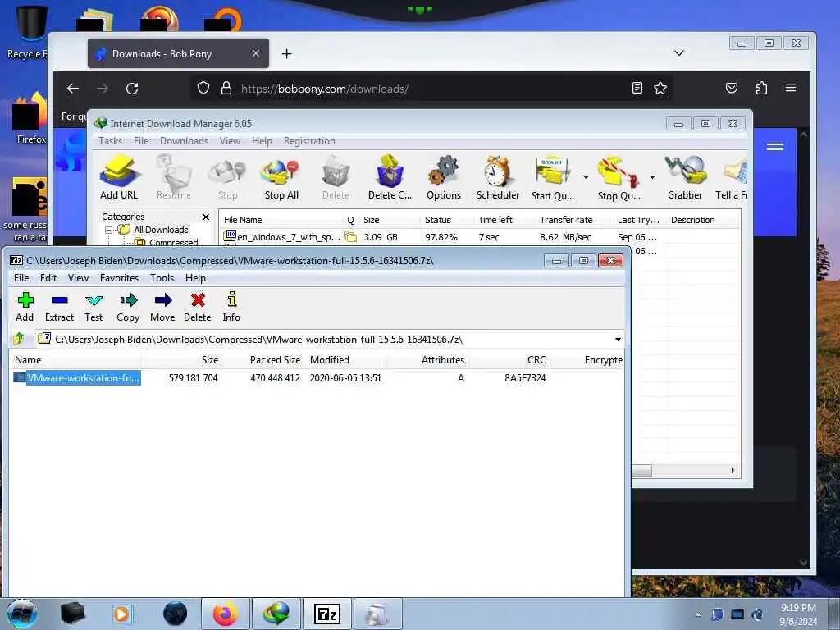Click the IDM horizontal scrollbar right arrow
This screenshot has height=630, width=840.
[733, 470]
